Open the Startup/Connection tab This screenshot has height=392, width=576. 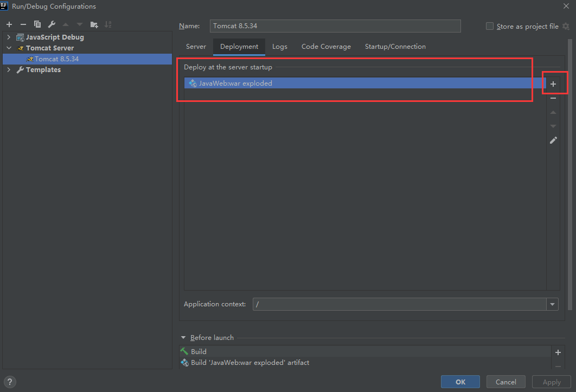pos(395,47)
